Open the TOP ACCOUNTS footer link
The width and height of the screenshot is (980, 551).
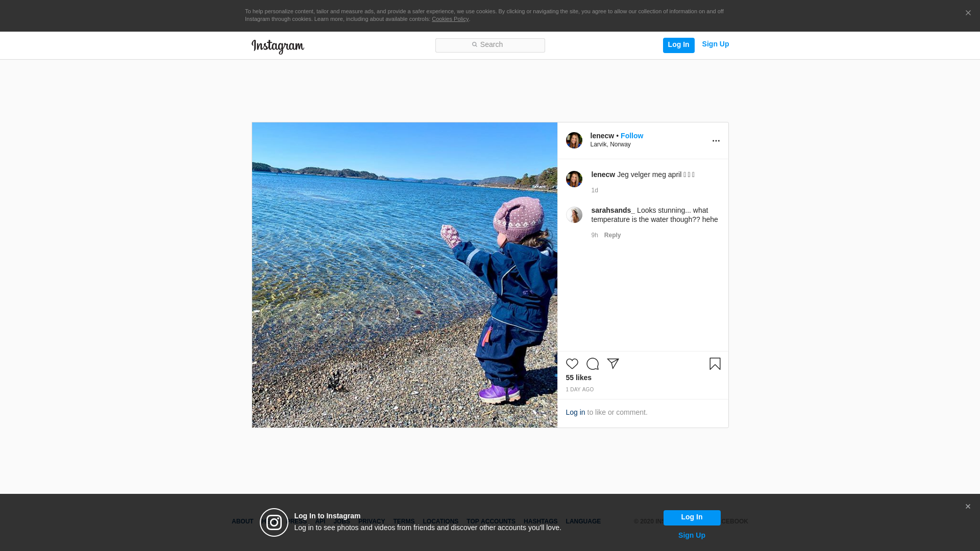coord(491,521)
